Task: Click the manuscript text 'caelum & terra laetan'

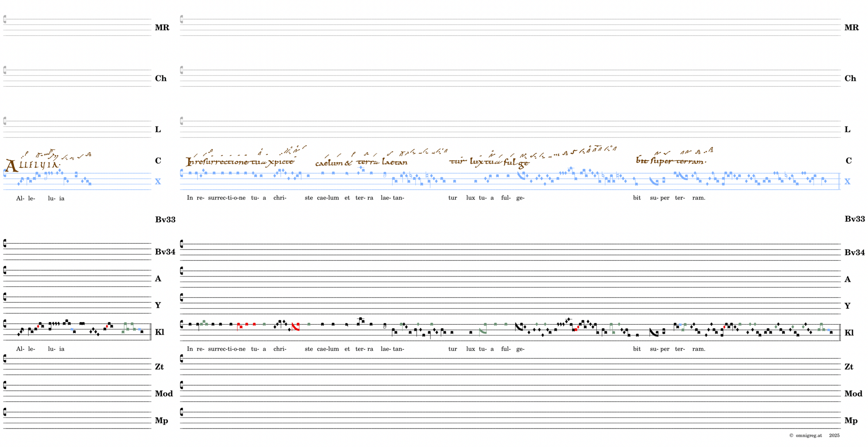Action: tap(361, 162)
